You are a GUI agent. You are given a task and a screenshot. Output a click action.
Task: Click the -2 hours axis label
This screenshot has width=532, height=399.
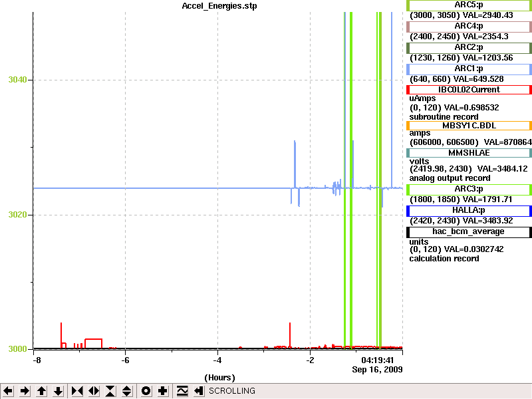point(310,360)
